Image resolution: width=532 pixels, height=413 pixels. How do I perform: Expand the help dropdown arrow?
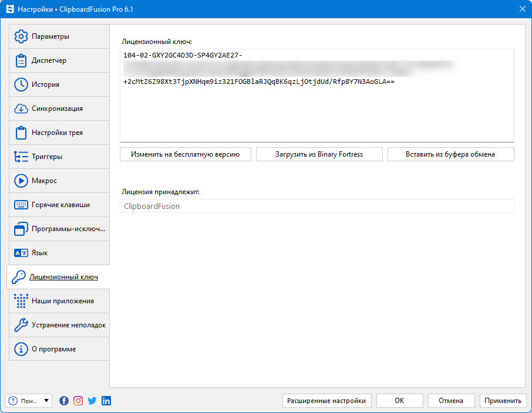46,401
